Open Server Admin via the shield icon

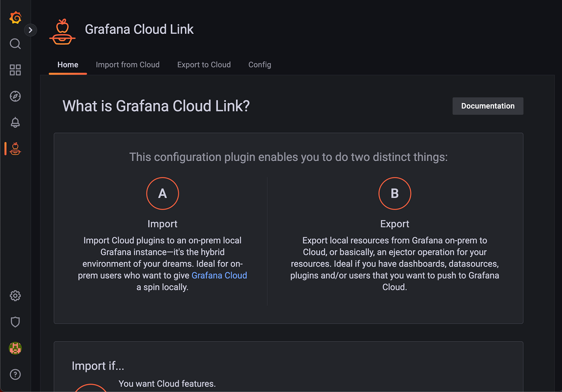(15, 322)
